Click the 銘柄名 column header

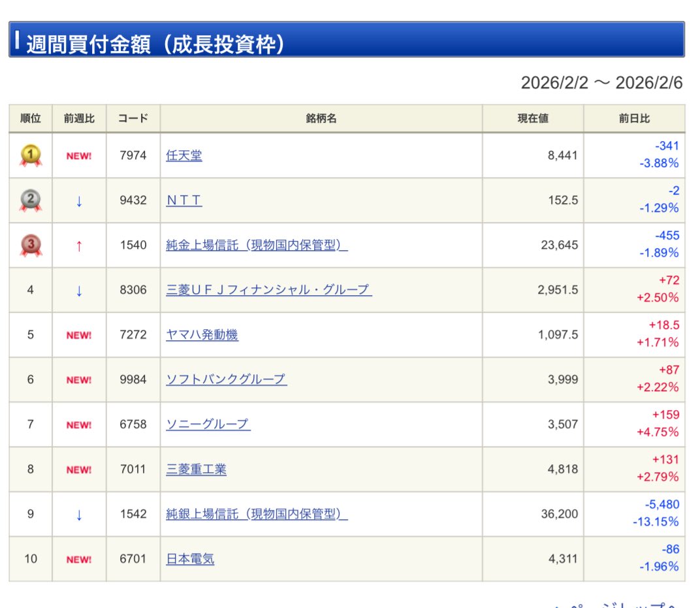(321, 119)
